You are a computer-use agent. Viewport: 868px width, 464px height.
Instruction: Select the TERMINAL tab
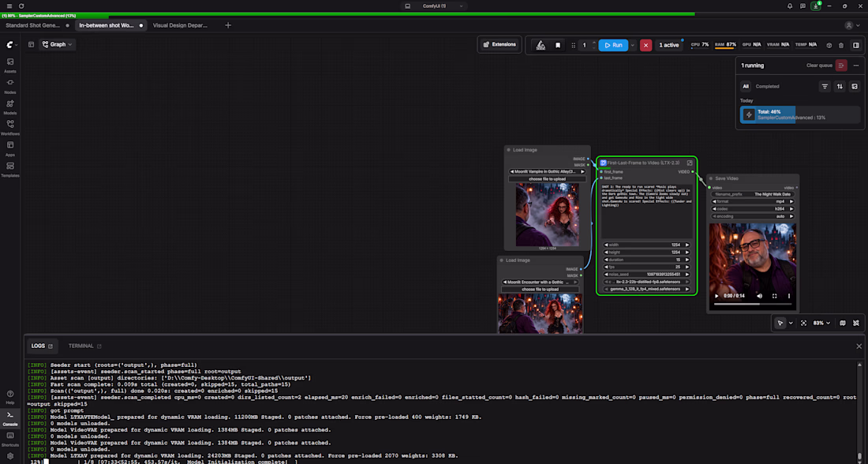84,346
